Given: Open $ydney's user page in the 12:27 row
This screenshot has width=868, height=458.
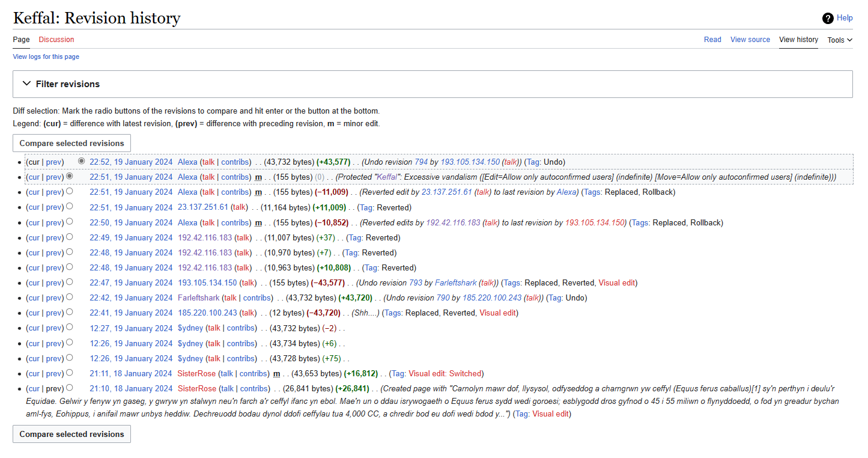Looking at the screenshot, I should coord(190,329).
